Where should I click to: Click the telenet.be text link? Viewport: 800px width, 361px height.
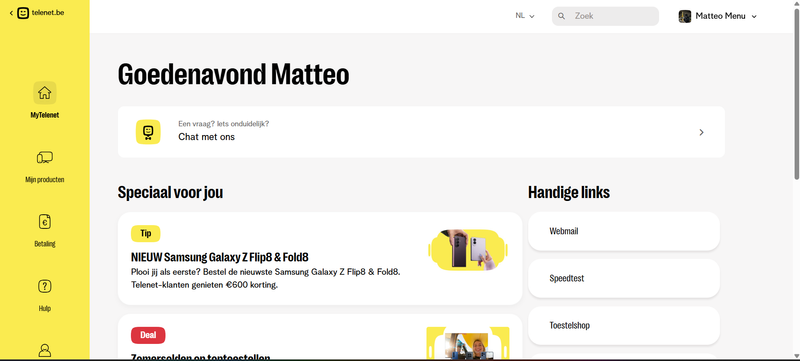pyautogui.click(x=48, y=13)
